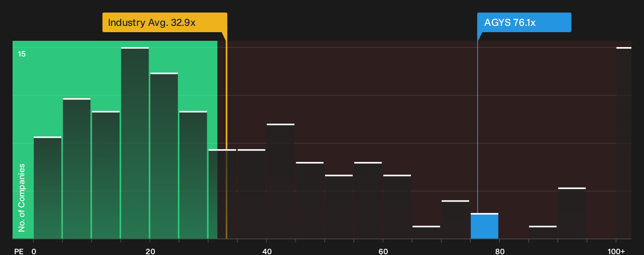
Task: Select the highlighted blue AGYS histogram bar
Action: (485, 226)
